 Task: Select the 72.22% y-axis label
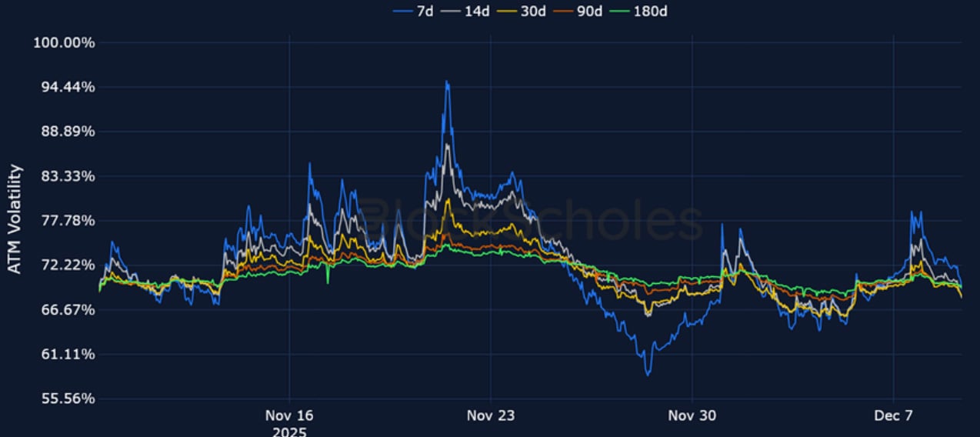point(67,265)
